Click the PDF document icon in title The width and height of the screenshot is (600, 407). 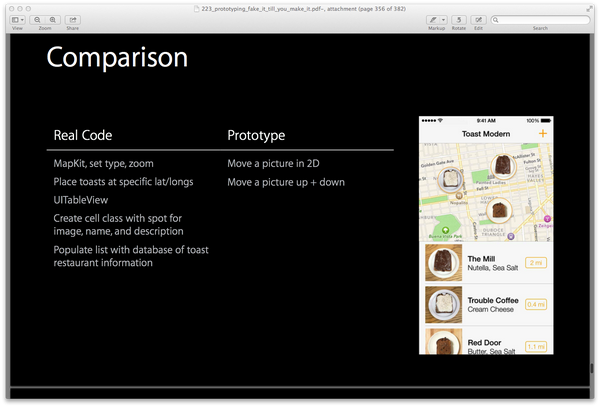(197, 8)
